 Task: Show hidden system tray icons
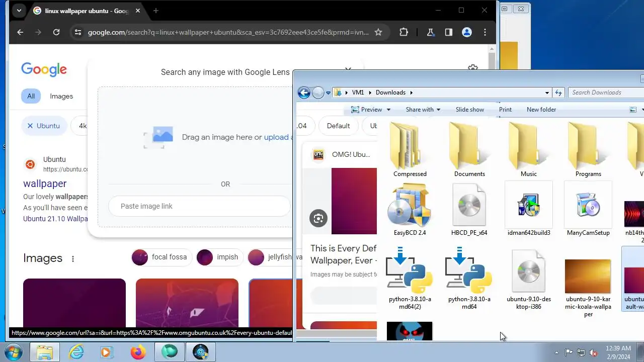(556, 352)
